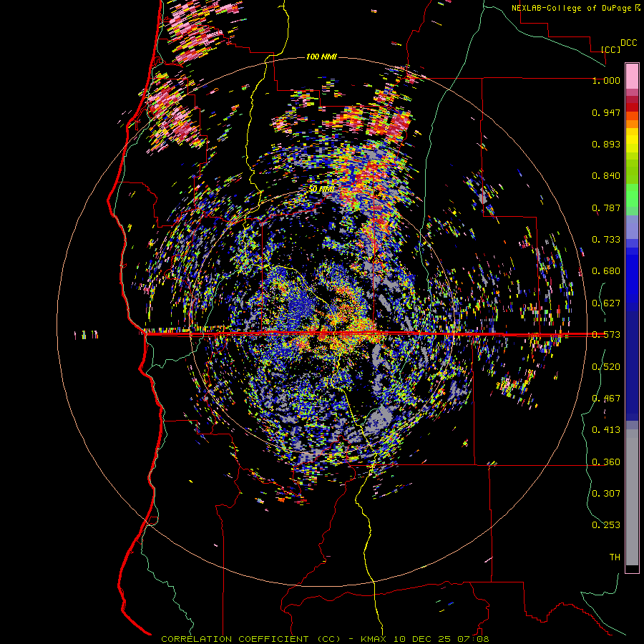The width and height of the screenshot is (644, 644).
Task: Click the 100 NMI range ring label
Action: pos(321,57)
